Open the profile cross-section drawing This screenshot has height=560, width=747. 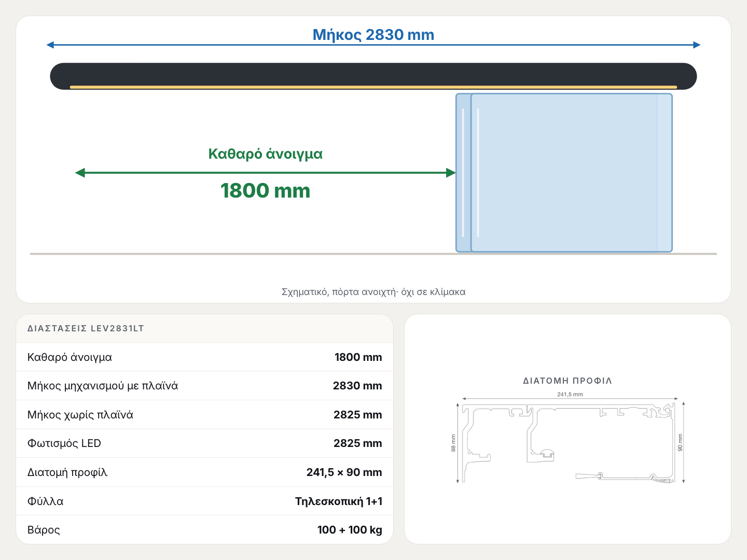click(568, 440)
